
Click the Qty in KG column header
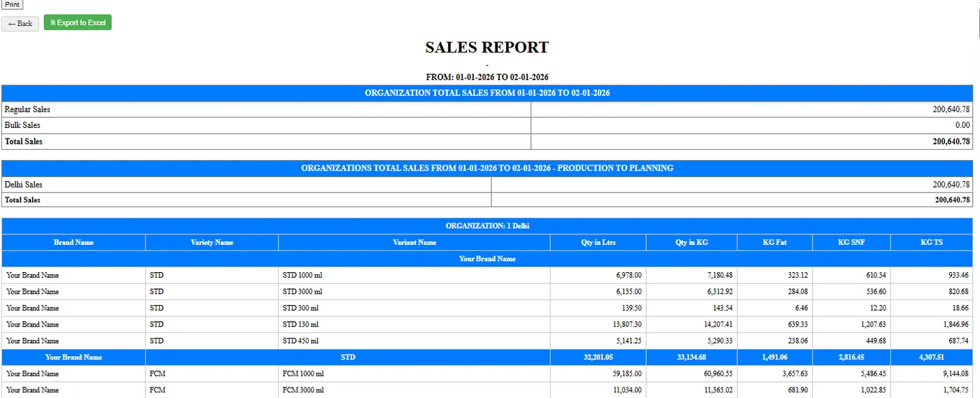692,242
